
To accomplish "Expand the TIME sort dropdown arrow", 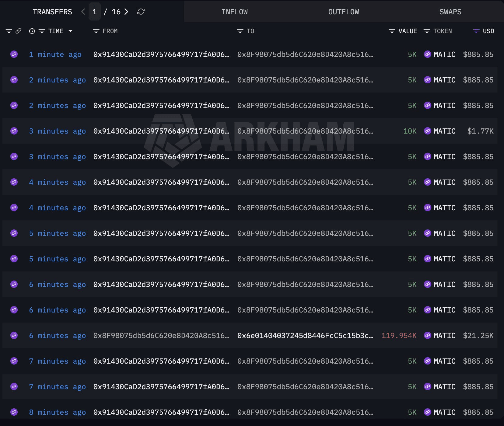I will click(70, 31).
